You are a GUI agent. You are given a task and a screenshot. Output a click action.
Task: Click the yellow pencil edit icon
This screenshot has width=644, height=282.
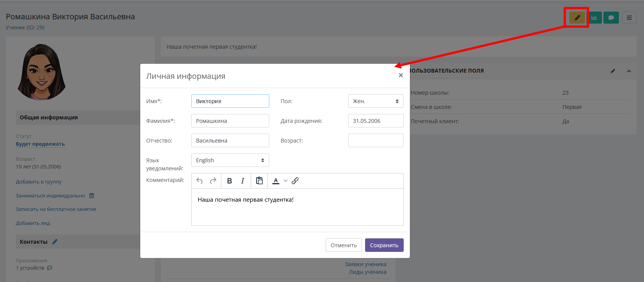pyautogui.click(x=577, y=17)
